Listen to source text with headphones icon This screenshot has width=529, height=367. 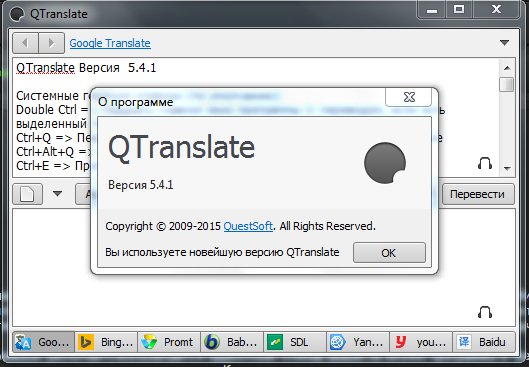tap(485, 164)
